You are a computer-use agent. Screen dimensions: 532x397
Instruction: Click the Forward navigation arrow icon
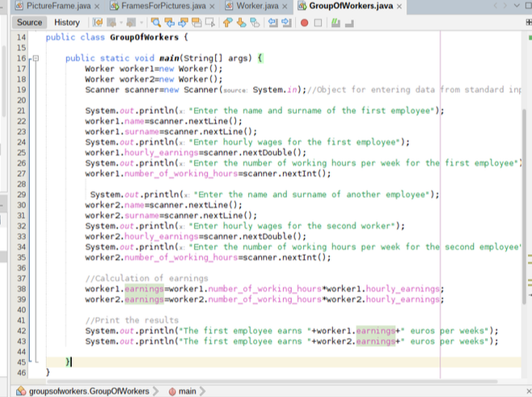(x=131, y=23)
